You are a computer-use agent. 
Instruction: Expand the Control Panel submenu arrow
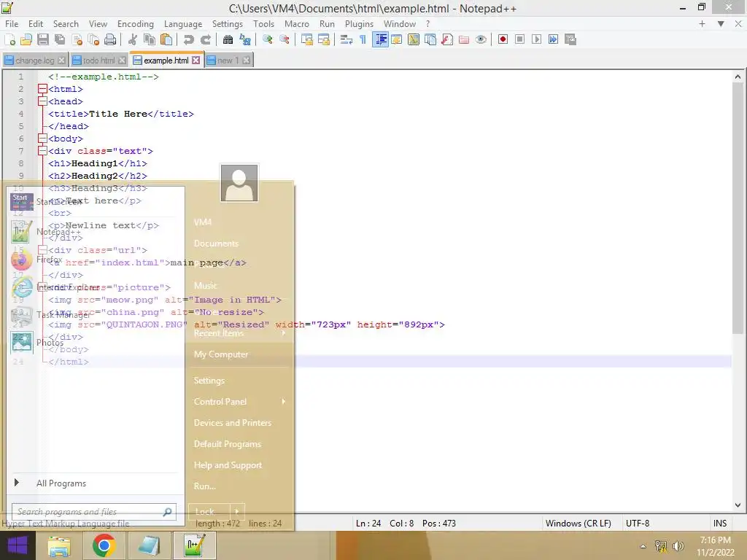click(284, 402)
